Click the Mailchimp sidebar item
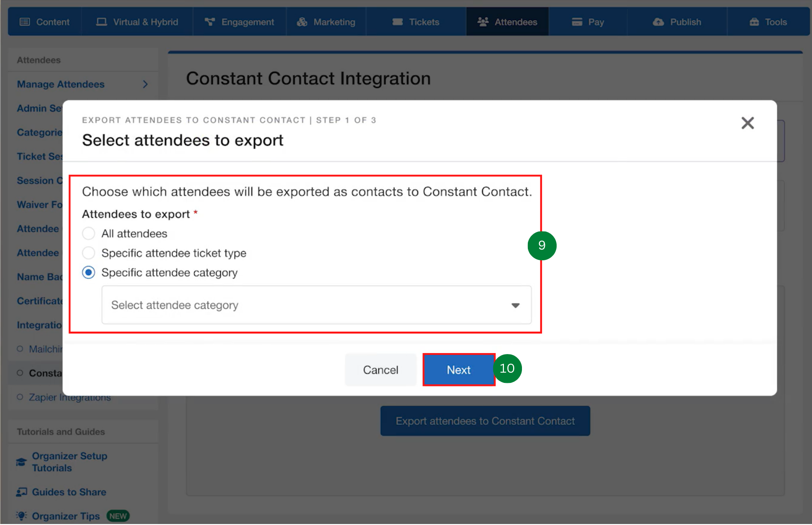The image size is (812, 525). 45,349
